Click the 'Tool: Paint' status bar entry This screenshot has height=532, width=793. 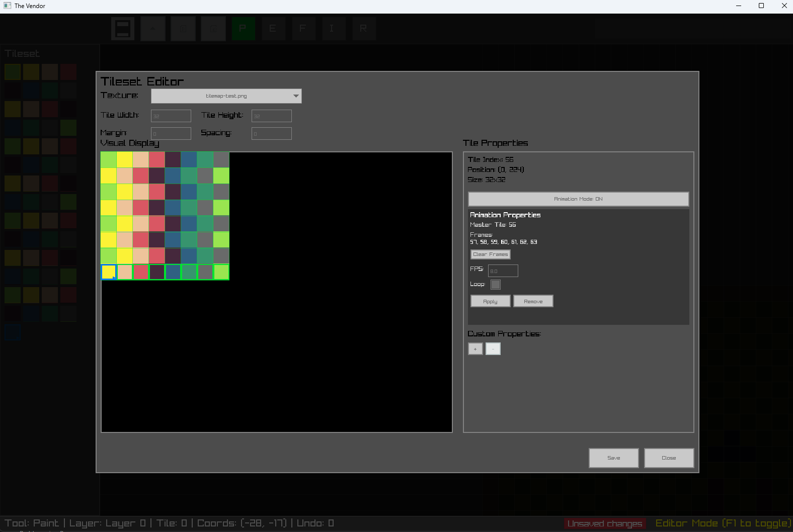(x=32, y=523)
